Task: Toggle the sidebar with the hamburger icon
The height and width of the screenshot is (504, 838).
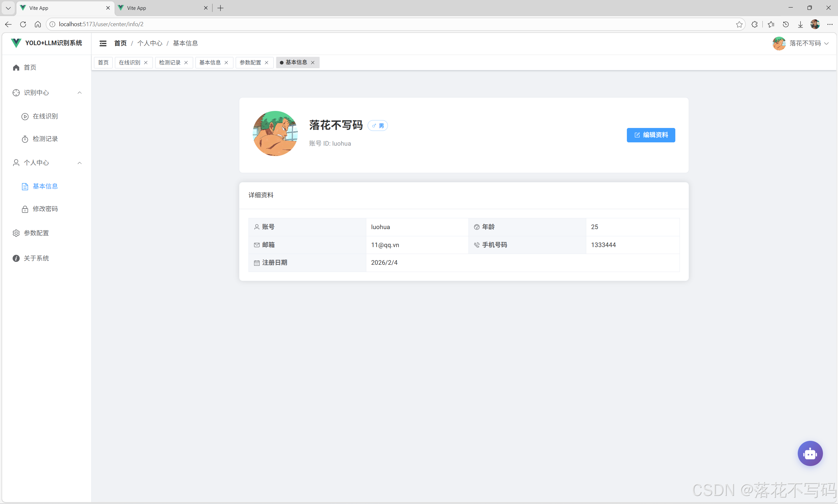Action: 103,43
